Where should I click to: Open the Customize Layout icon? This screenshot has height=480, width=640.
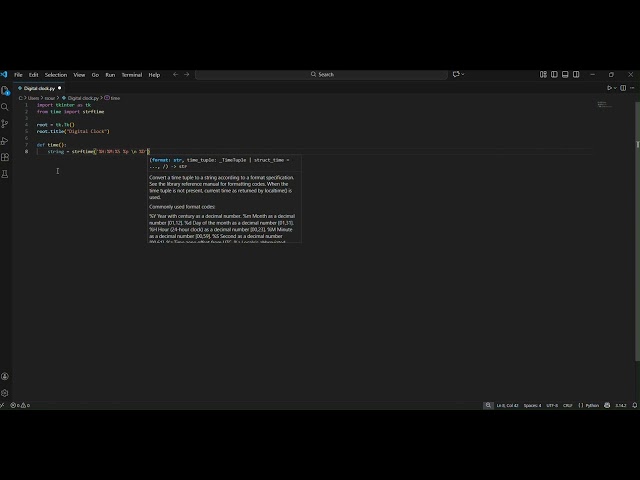click(x=543, y=74)
